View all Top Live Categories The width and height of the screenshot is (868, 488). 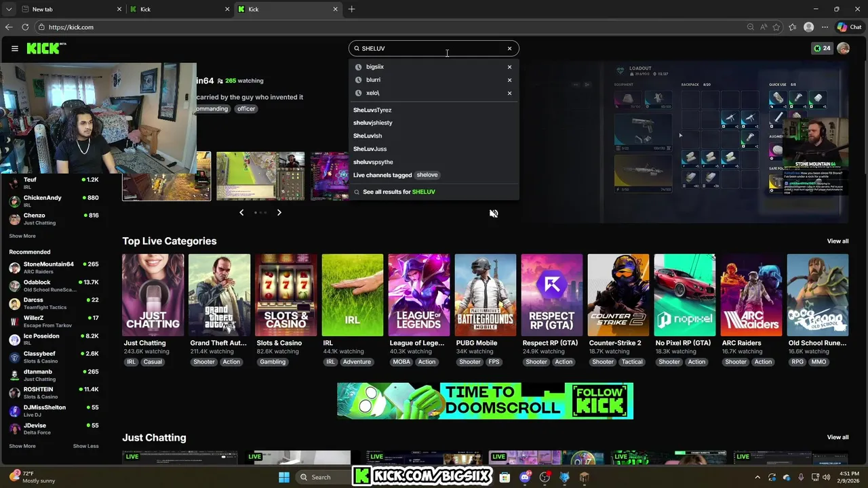(x=837, y=241)
